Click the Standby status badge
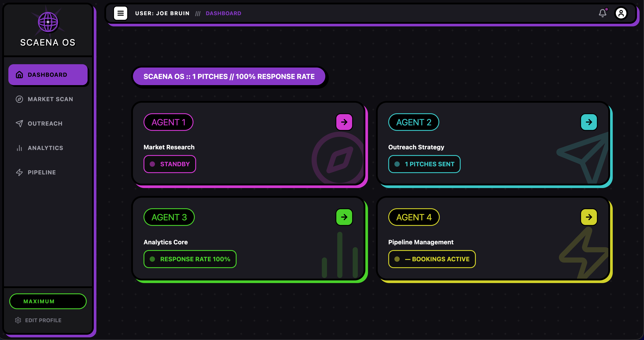The height and width of the screenshot is (340, 644). [169, 164]
